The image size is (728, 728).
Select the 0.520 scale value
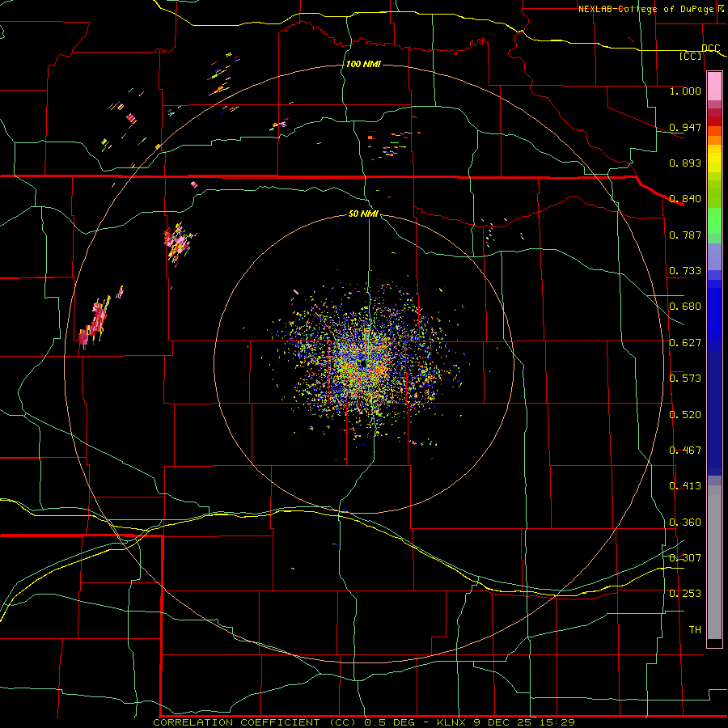click(685, 414)
